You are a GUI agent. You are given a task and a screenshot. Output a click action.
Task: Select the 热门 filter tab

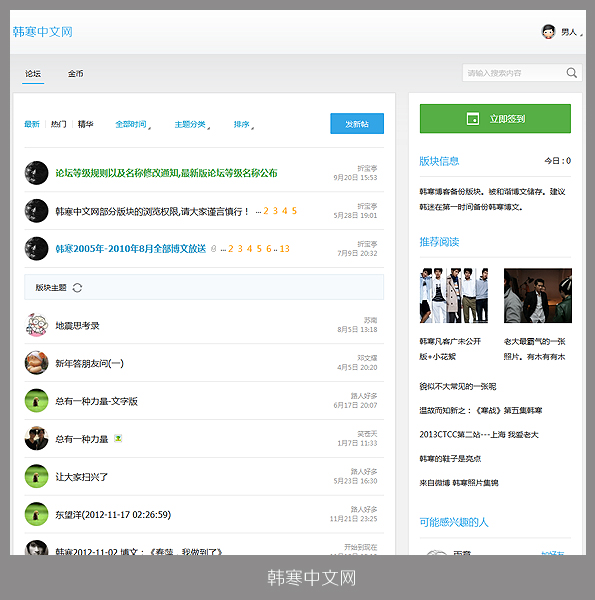pyautogui.click(x=59, y=124)
